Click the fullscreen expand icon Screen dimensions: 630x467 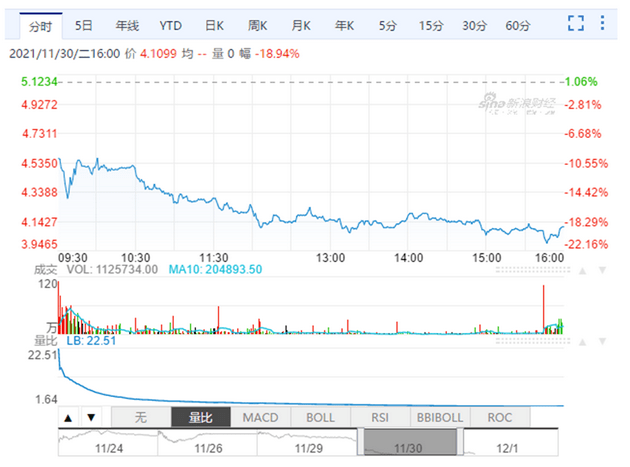point(575,23)
